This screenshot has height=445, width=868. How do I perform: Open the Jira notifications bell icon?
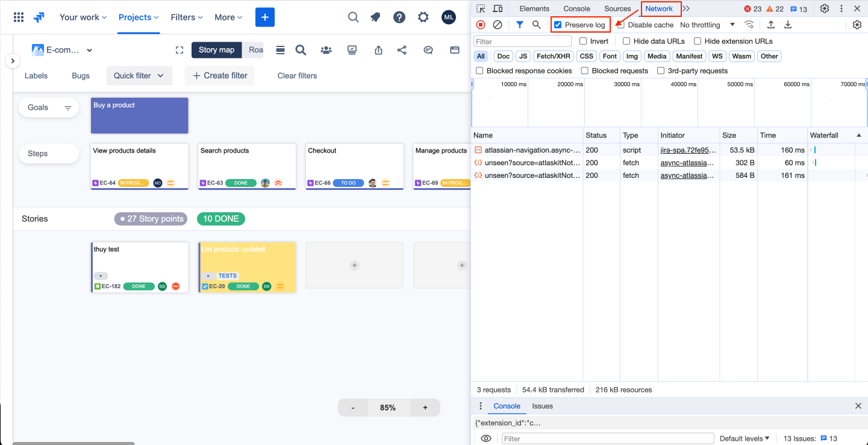point(376,17)
